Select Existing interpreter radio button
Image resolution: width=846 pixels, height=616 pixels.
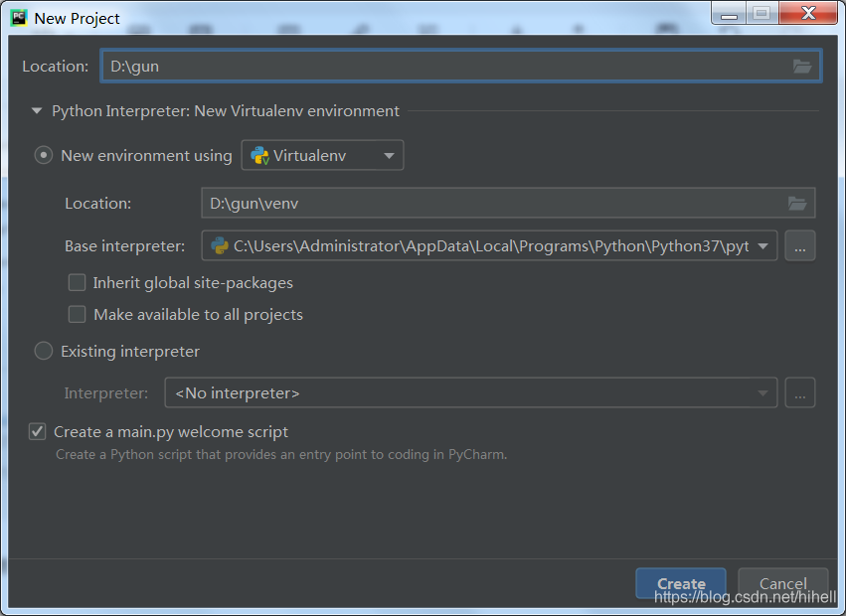click(44, 351)
